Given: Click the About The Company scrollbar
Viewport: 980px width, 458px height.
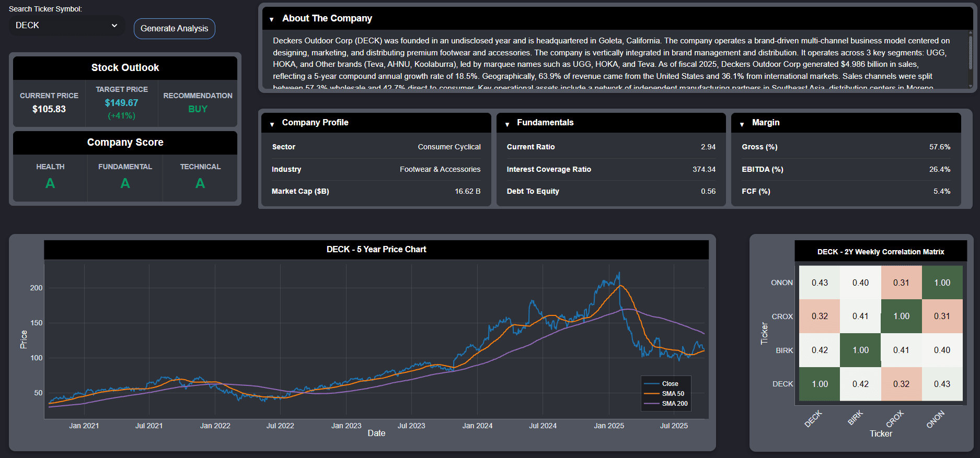Looking at the screenshot, I should [x=970, y=57].
